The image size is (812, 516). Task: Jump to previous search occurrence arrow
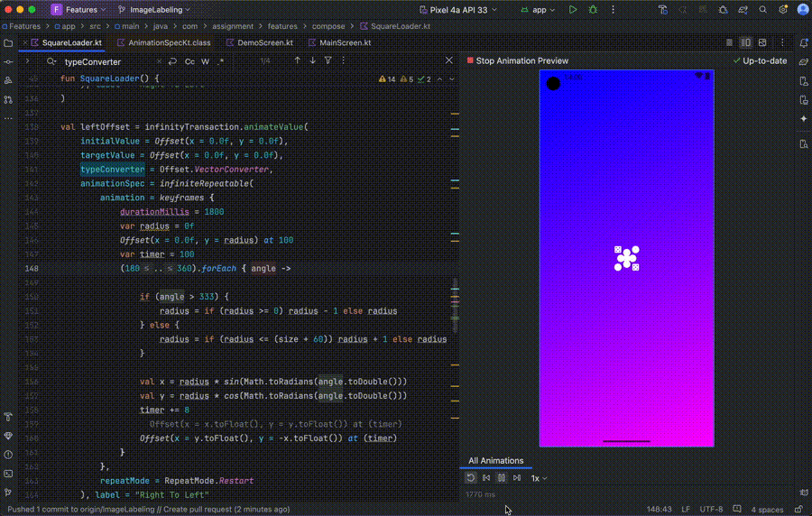coord(297,60)
